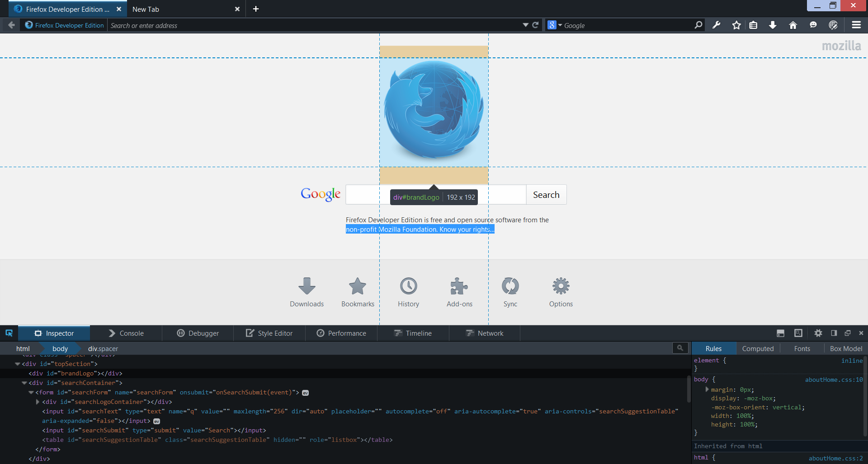Show bookmarks list icon in toolbar
The image size is (868, 464).
(x=753, y=25)
